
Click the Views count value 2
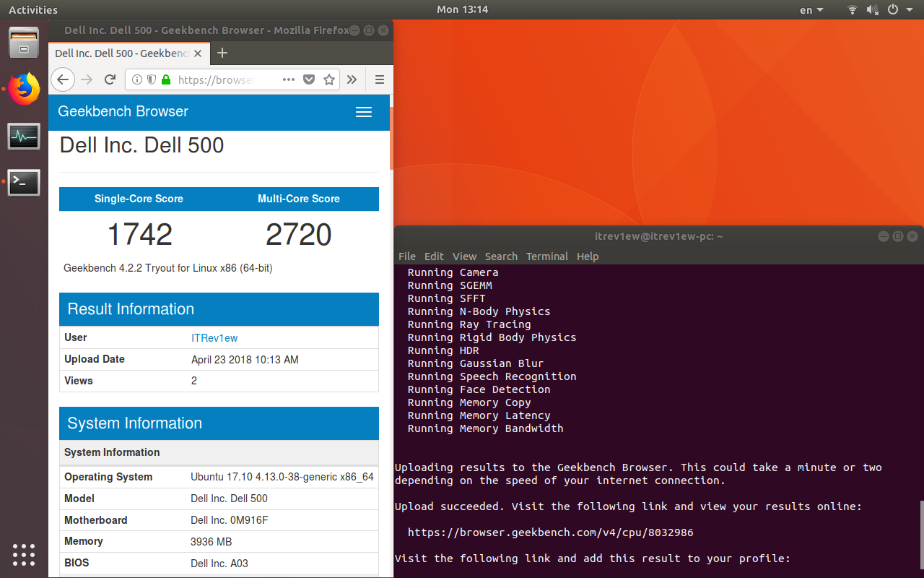coord(194,381)
